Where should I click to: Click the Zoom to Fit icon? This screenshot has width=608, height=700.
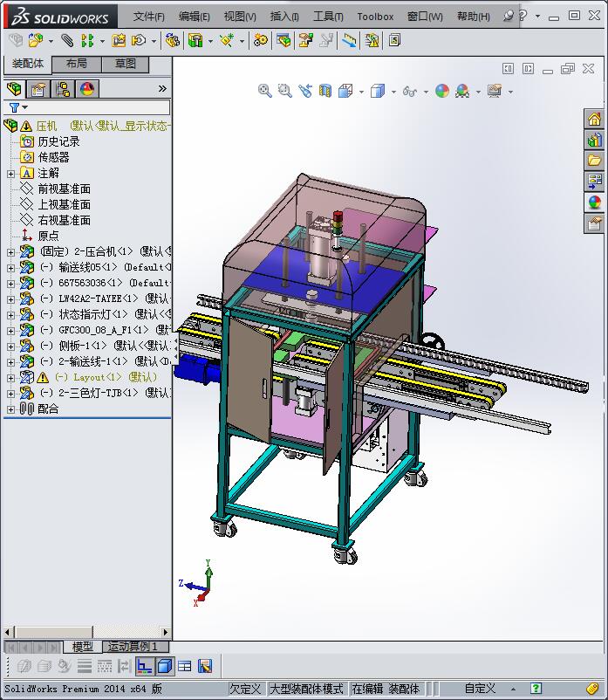click(265, 91)
